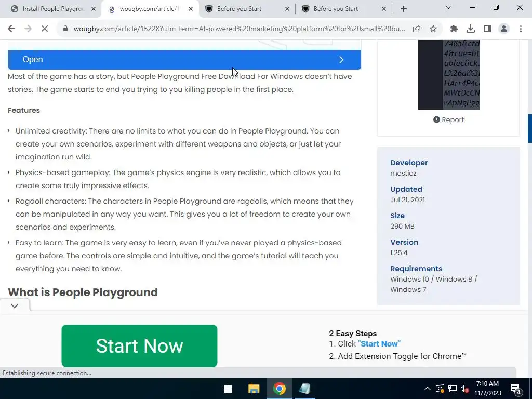Close the first Before you Start tab
The width and height of the screenshot is (532, 399).
click(287, 9)
